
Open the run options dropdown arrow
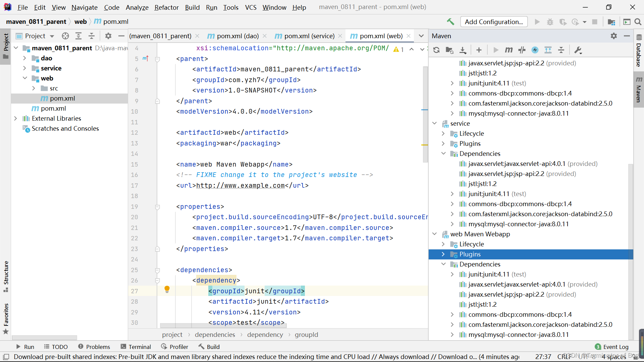coord(585,22)
